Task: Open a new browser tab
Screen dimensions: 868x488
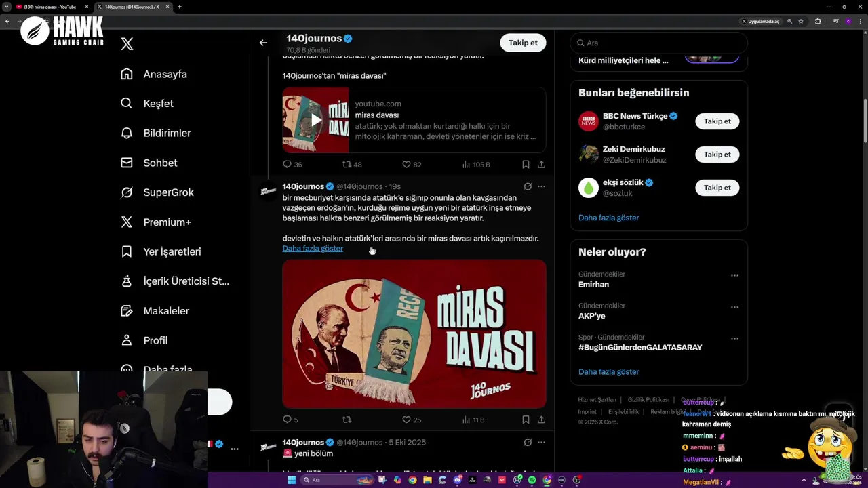Action: (179, 7)
